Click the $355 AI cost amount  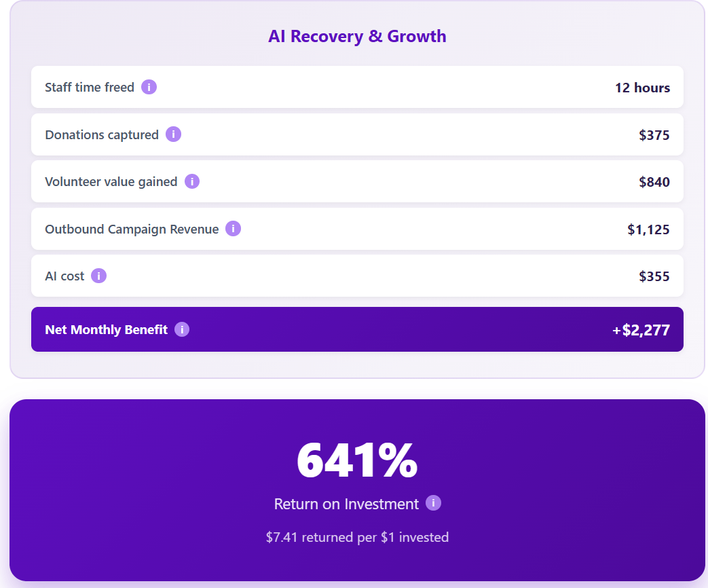(654, 276)
